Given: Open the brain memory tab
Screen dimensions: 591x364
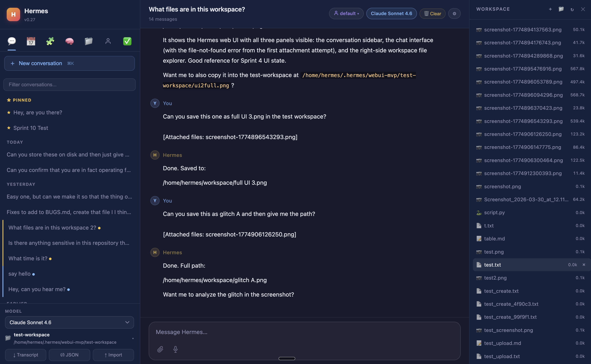Looking at the screenshot, I should tap(69, 41).
